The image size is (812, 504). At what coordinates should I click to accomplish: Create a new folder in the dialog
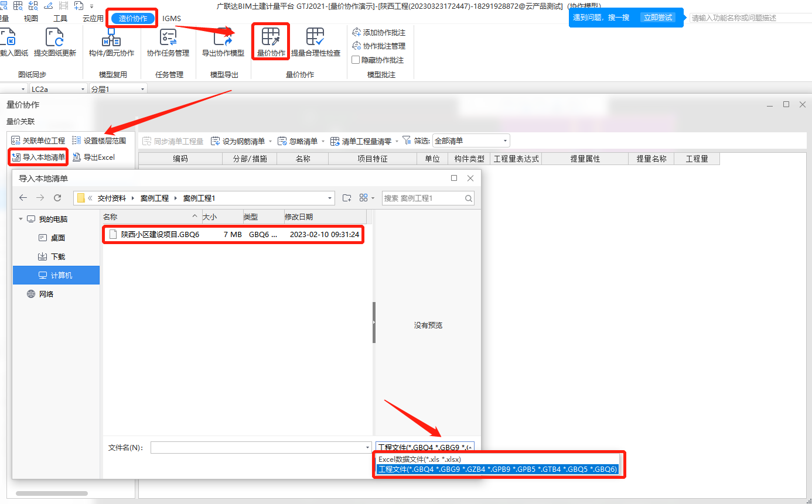[347, 198]
